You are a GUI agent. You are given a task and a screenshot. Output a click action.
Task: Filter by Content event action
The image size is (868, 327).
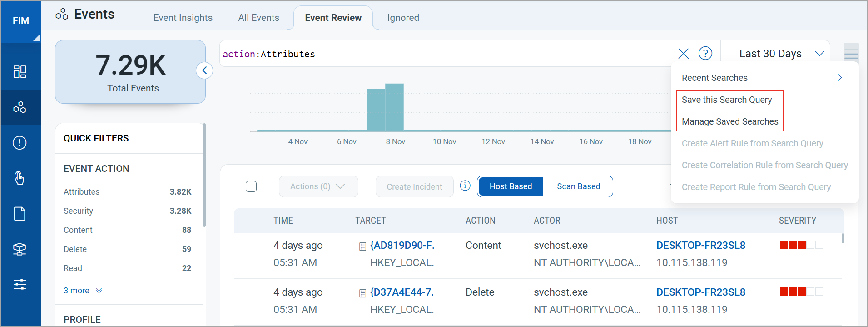[x=127, y=230]
